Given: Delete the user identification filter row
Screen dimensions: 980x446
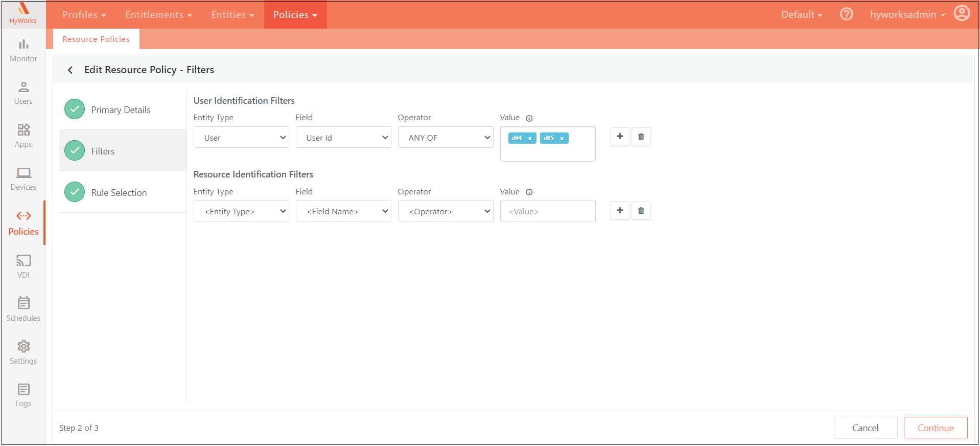Looking at the screenshot, I should tap(641, 137).
